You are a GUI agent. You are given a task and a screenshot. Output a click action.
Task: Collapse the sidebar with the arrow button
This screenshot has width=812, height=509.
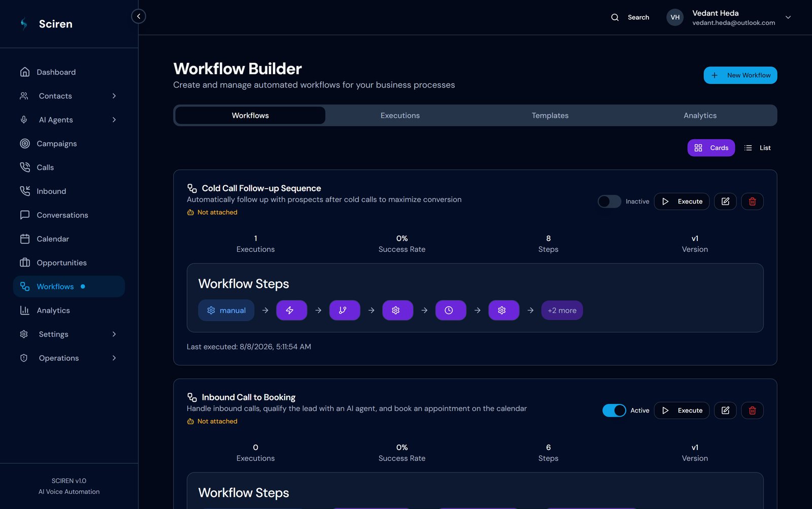[x=139, y=16]
